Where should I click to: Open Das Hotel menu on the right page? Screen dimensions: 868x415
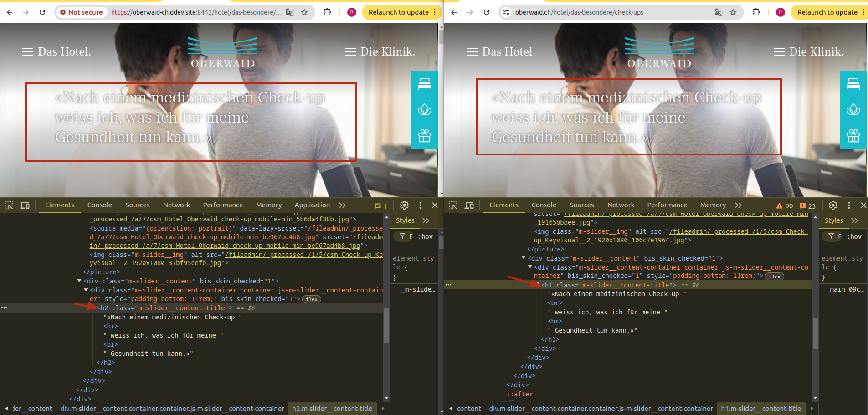pos(501,52)
